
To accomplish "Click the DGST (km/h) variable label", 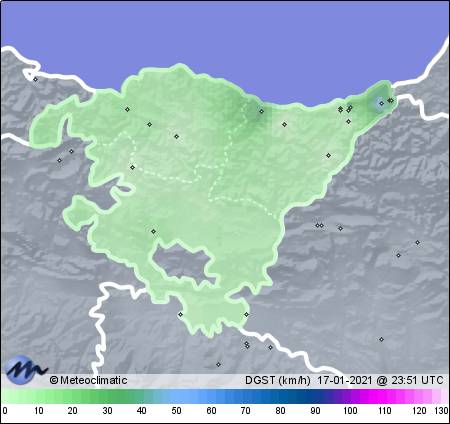I will (x=278, y=380).
